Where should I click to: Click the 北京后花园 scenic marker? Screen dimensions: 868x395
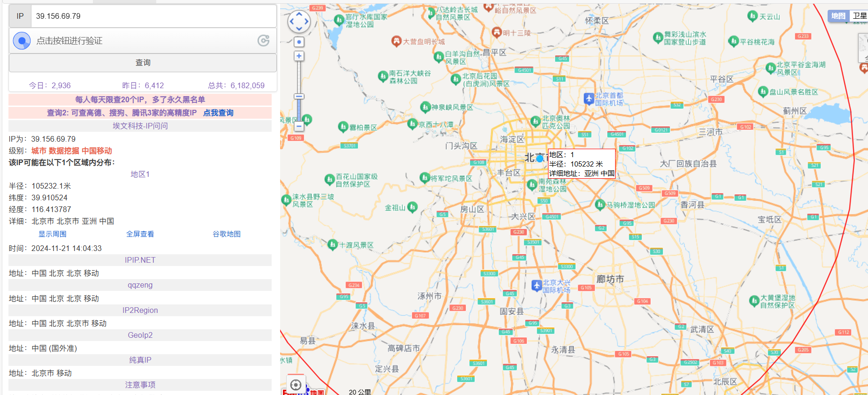[x=455, y=79]
